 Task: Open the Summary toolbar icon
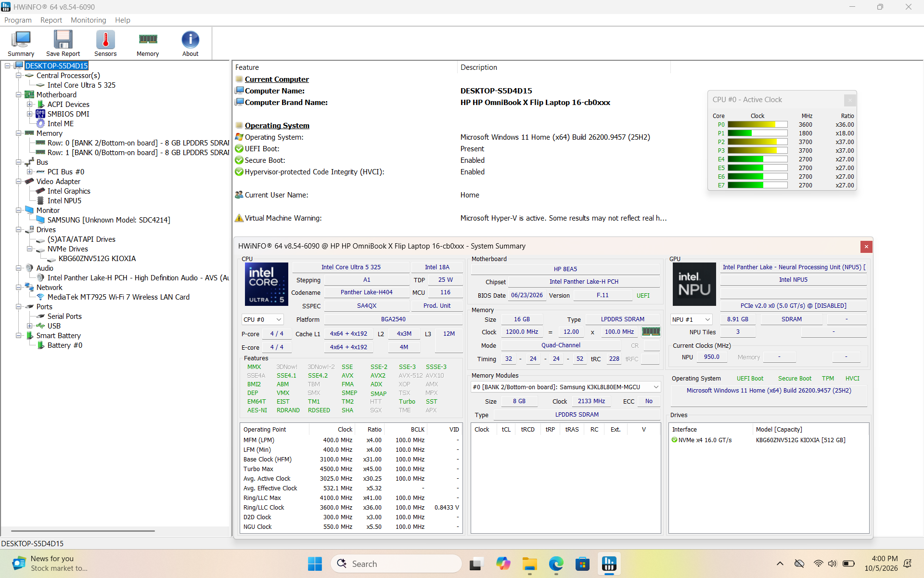(x=21, y=43)
